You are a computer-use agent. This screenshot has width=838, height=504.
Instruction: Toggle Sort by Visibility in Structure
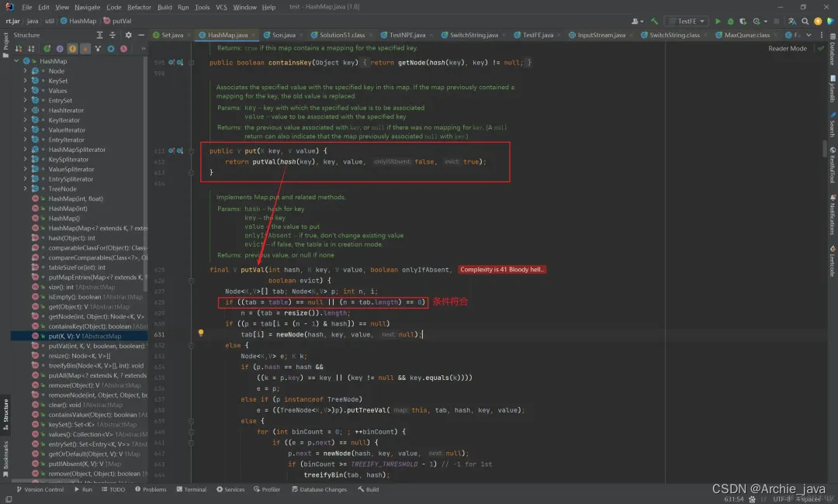(x=19, y=49)
